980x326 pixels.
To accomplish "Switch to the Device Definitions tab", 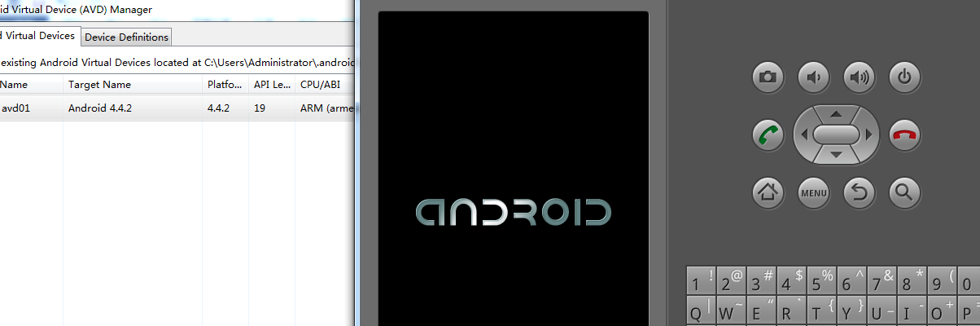I will [x=126, y=37].
